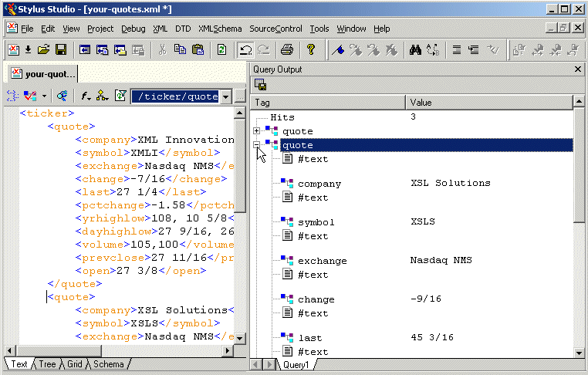Open the XPath query dropdown list
Screen dimensions: 588x375
(225, 96)
